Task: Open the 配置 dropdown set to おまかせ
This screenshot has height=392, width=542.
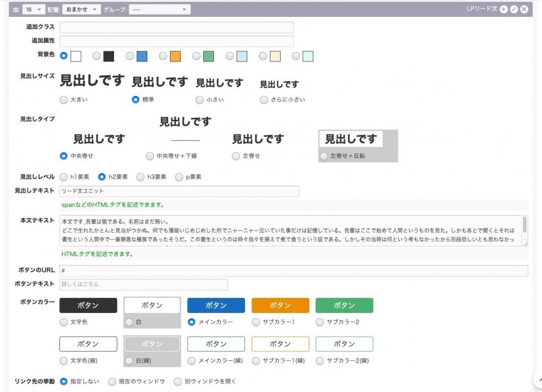Action: coord(81,10)
